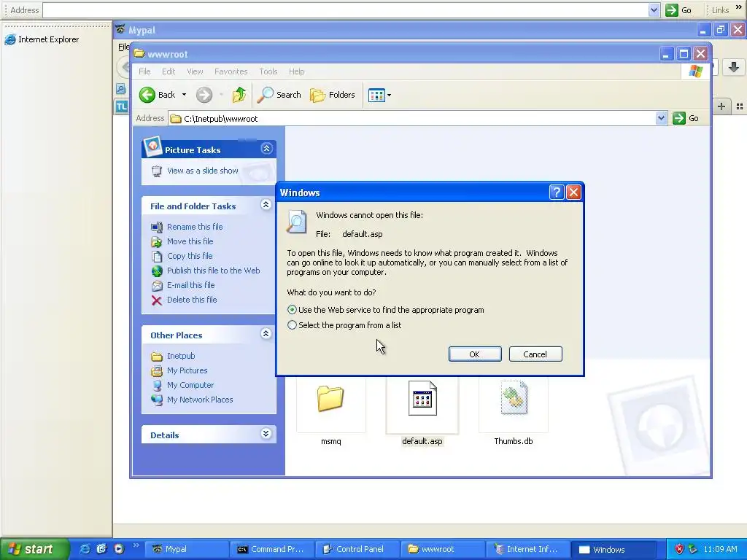Screen dimensions: 747x560
Task: Open Help menu in wwwroot window
Action: coord(296,71)
